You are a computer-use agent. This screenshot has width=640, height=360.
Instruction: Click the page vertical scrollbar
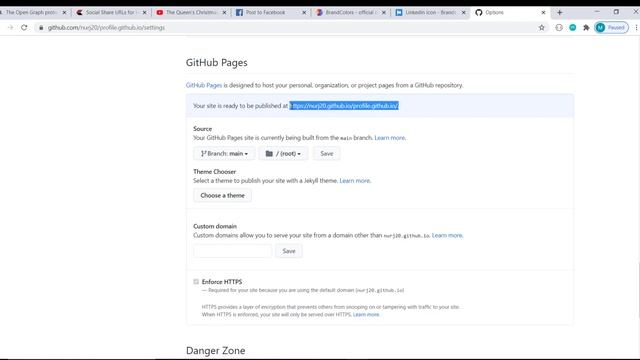(638, 290)
